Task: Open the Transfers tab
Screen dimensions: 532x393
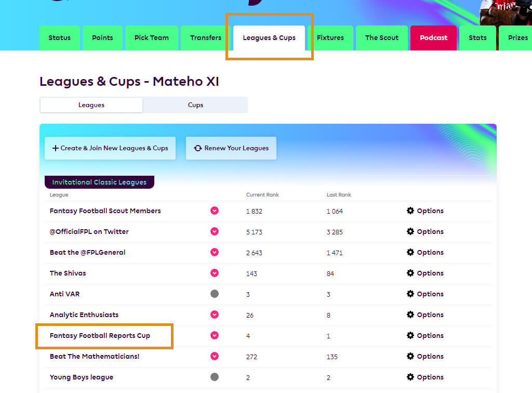Action: [206, 37]
